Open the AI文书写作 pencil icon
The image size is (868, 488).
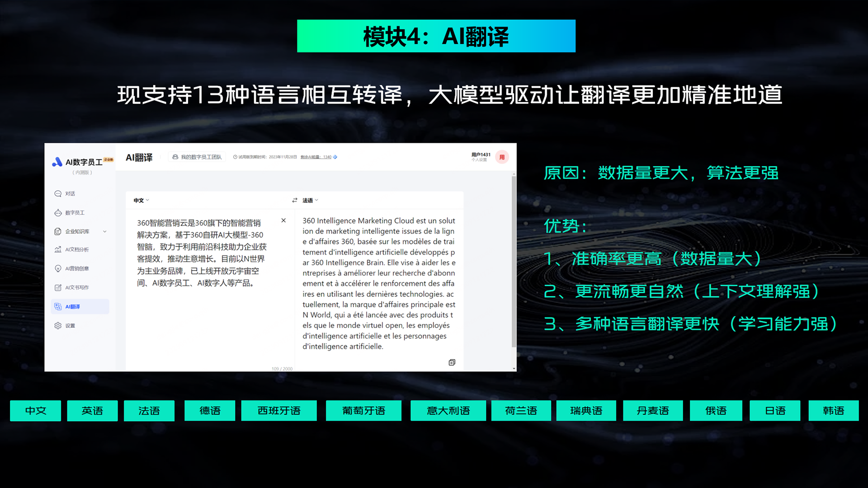click(58, 287)
